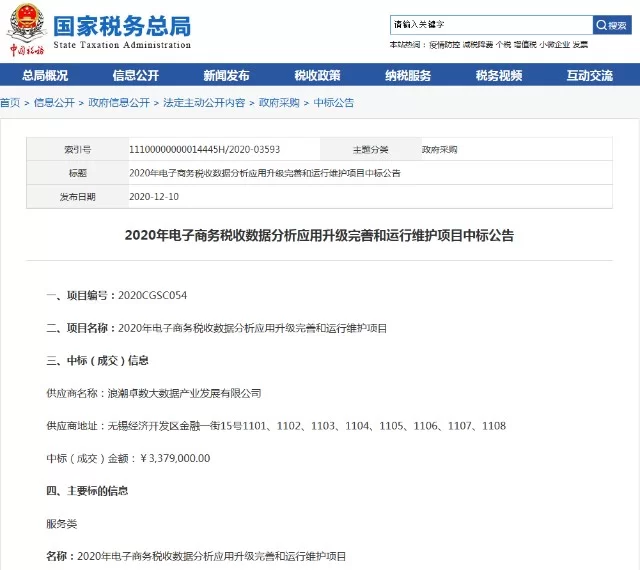This screenshot has width=640, height=570.
Task: Go to 新闻发布 in the nav bar
Action: coord(226,76)
